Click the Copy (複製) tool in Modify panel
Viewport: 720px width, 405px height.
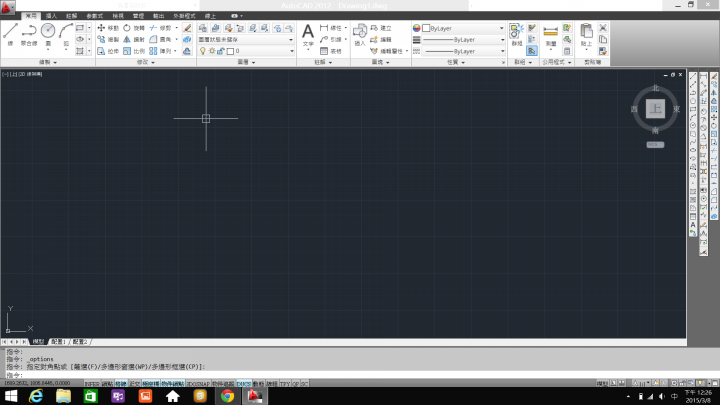(x=108, y=39)
